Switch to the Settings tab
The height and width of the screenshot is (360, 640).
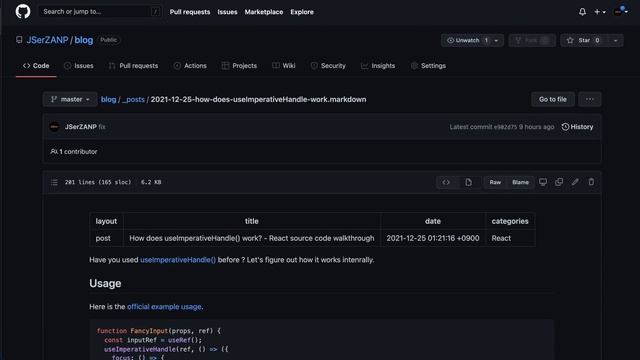tap(428, 66)
